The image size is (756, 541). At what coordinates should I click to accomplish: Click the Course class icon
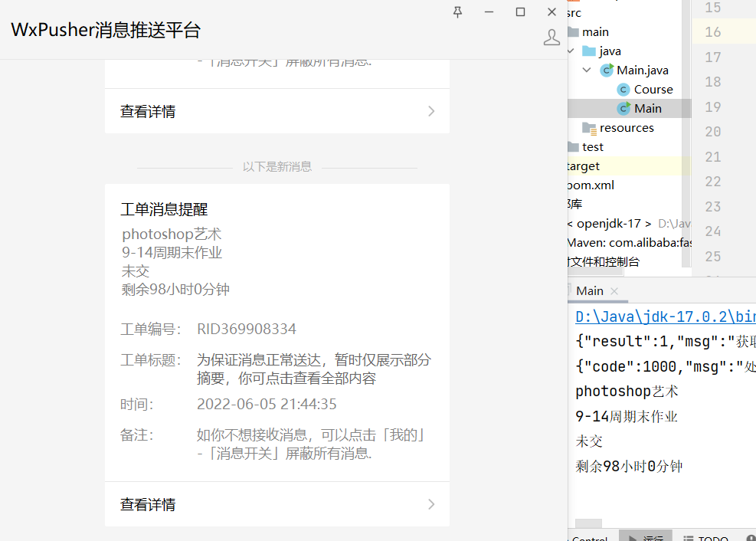(623, 90)
